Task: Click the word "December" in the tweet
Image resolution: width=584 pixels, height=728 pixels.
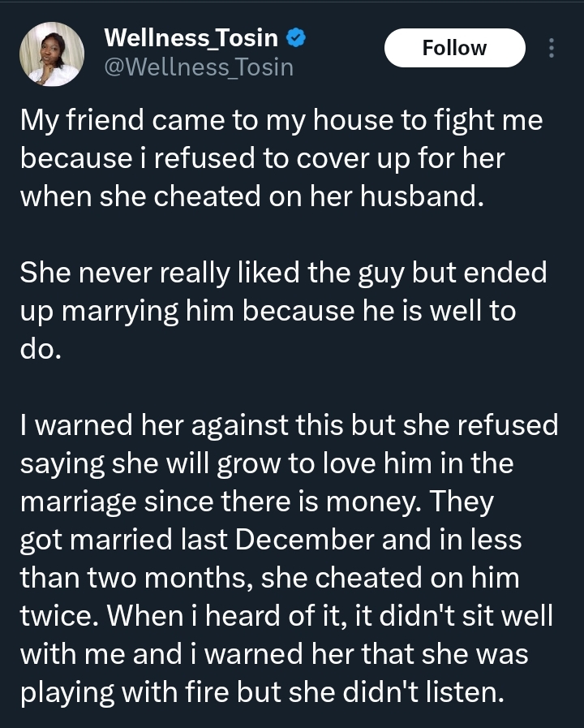Action: [x=317, y=538]
